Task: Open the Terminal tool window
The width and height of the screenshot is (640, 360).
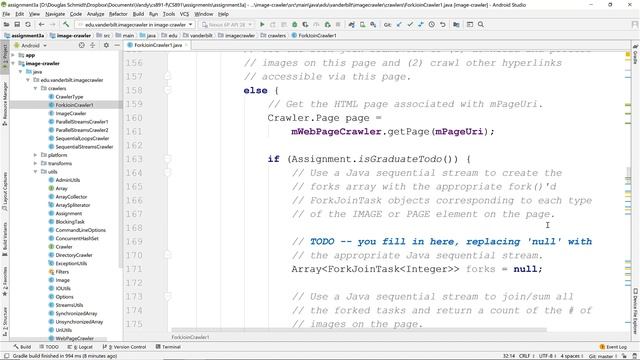Action: [x=168, y=347]
